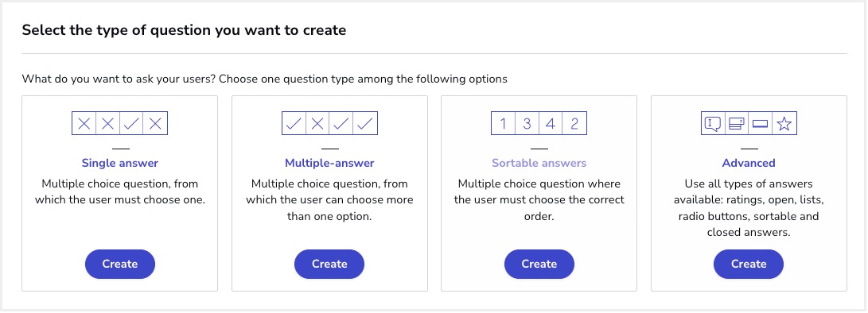The height and width of the screenshot is (313, 868).
Task: Create a Single answer question
Action: pyautogui.click(x=119, y=264)
